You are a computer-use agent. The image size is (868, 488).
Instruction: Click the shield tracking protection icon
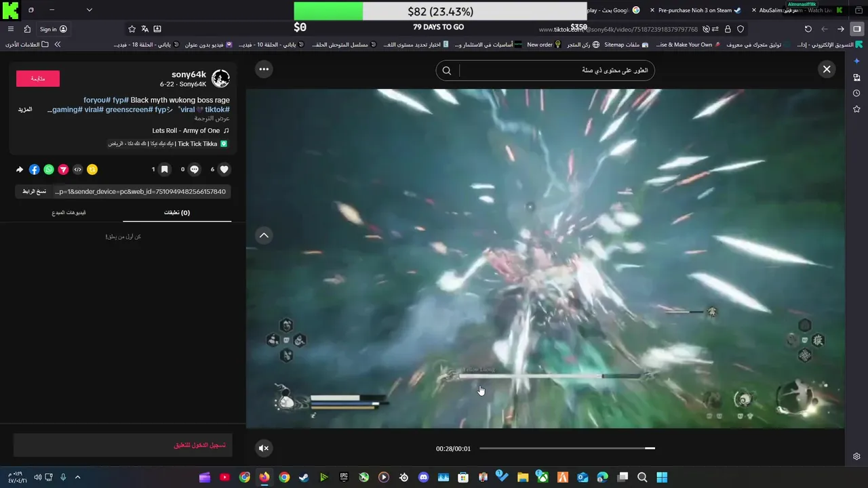click(741, 29)
